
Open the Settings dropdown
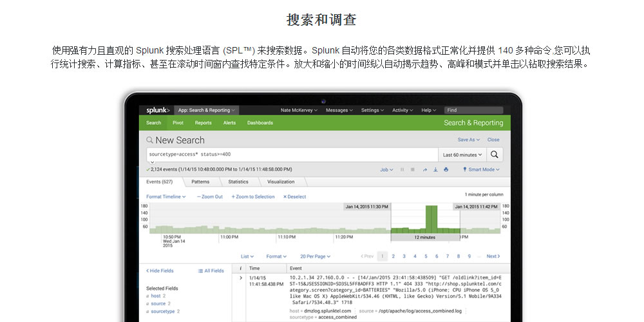(x=372, y=110)
